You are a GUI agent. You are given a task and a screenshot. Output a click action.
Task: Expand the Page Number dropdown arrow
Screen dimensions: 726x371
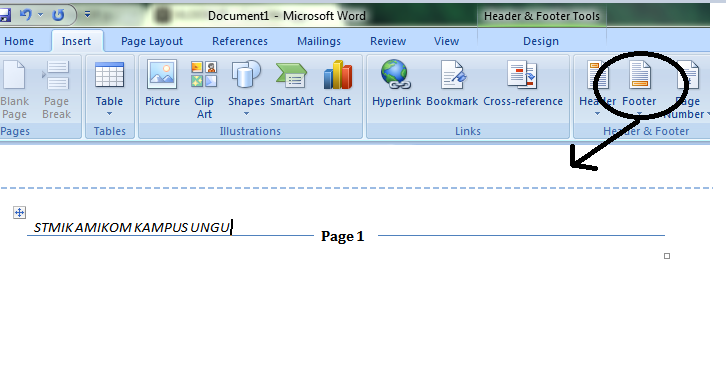[708, 114]
